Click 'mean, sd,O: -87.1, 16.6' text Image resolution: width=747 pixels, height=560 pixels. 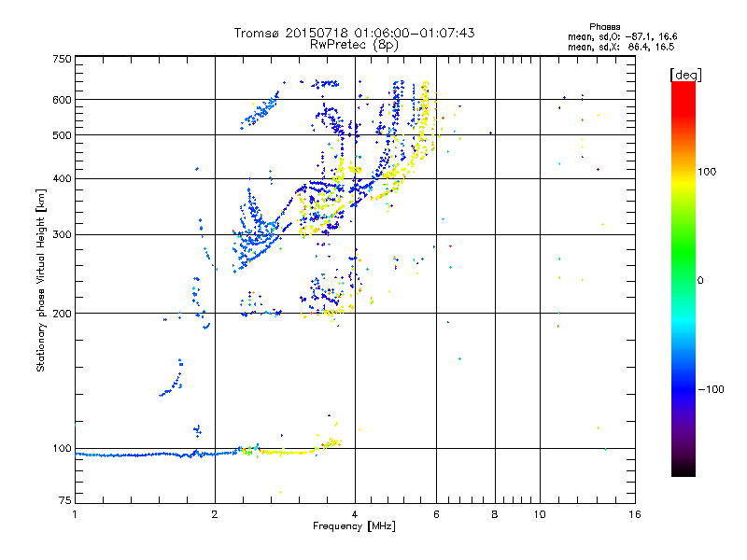(x=622, y=36)
